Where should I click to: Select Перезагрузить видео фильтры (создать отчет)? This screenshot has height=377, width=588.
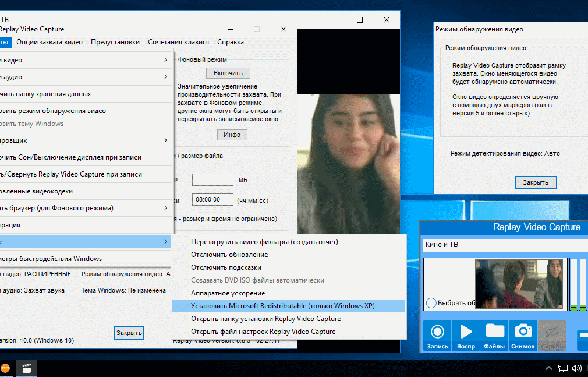click(289, 242)
